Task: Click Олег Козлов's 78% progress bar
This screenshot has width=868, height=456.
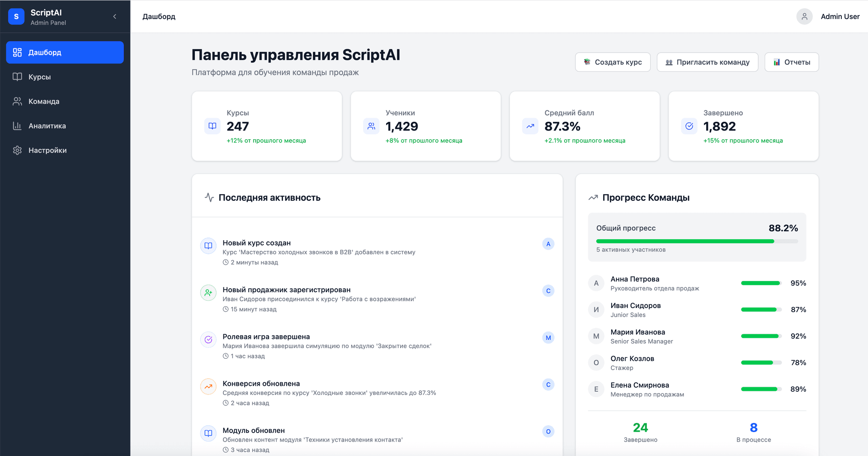Action: [761, 363]
